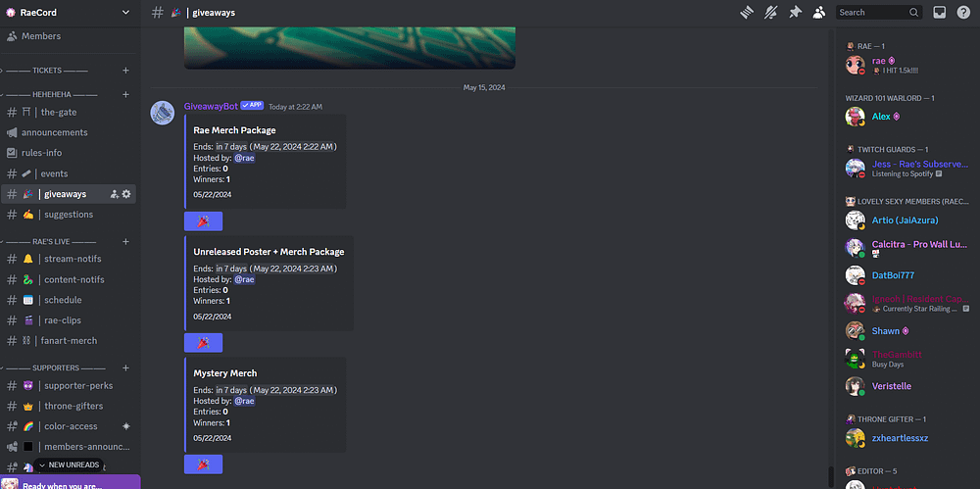
Task: Switch to stream-notifs channel
Action: click(68, 259)
